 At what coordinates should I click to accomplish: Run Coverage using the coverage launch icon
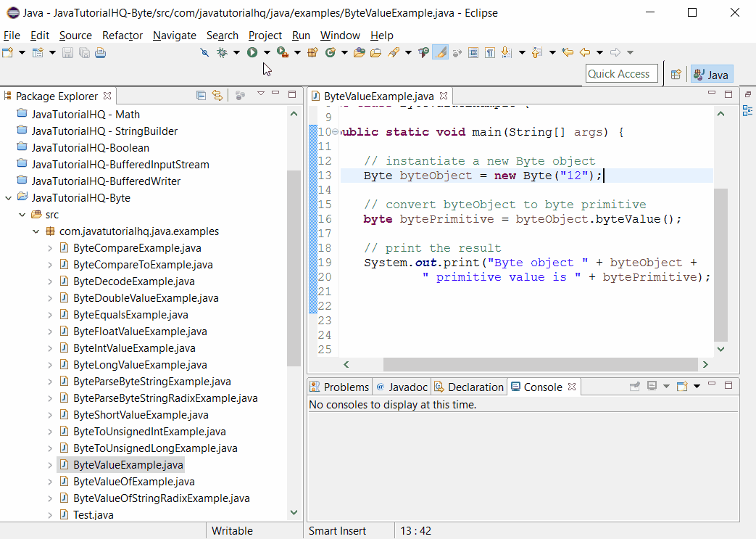[281, 52]
